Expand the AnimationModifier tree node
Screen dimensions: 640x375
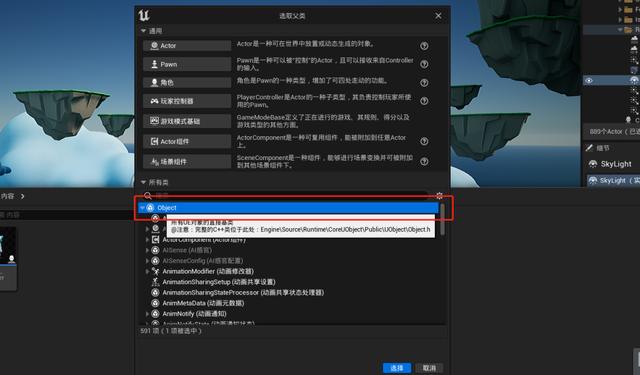tap(147, 271)
